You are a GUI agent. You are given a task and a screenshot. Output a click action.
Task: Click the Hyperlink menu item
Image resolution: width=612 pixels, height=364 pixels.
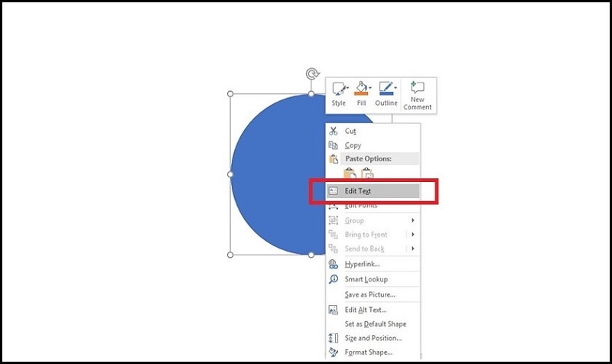[x=362, y=264]
